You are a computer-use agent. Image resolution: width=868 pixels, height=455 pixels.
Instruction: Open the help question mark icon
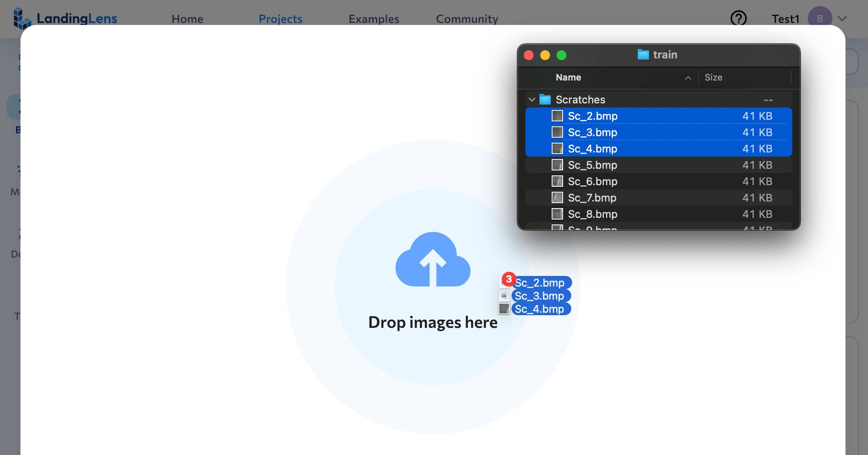[738, 18]
